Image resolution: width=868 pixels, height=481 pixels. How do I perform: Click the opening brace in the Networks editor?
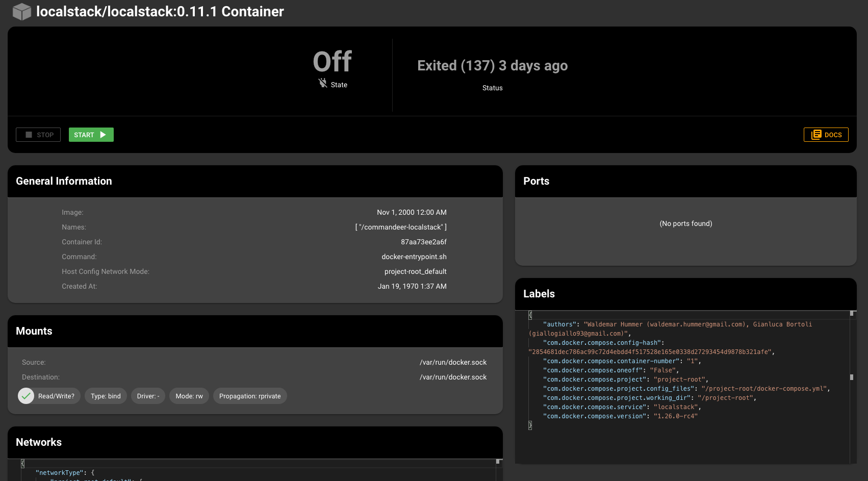23,464
